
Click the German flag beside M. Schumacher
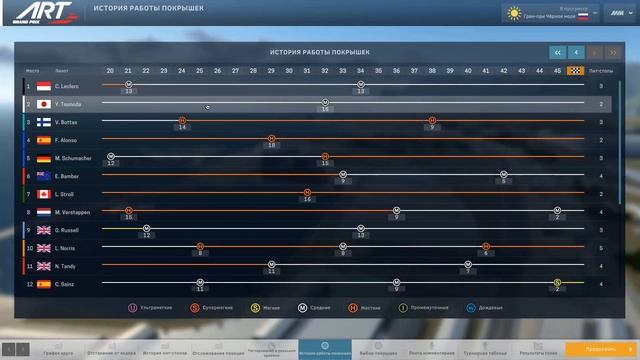click(x=44, y=158)
